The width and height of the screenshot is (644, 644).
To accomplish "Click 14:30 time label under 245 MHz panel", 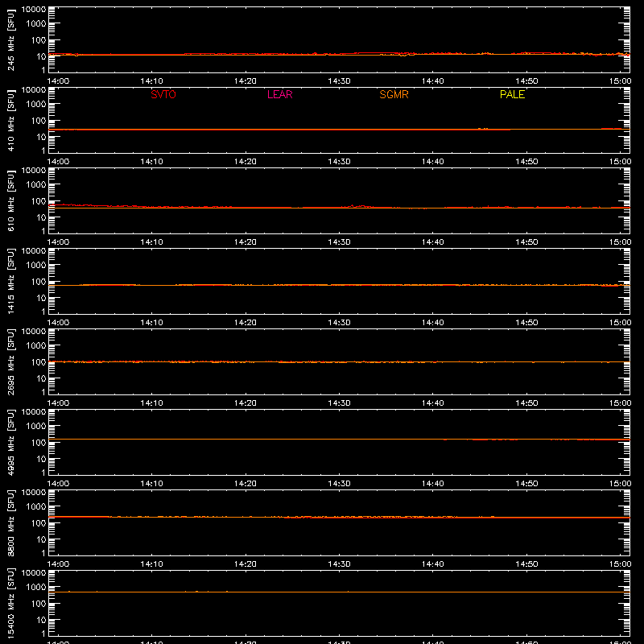I will [x=339, y=81].
